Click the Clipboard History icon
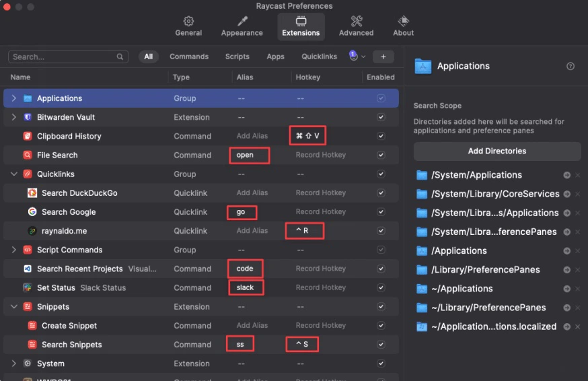This screenshot has height=381, width=588. coord(28,136)
